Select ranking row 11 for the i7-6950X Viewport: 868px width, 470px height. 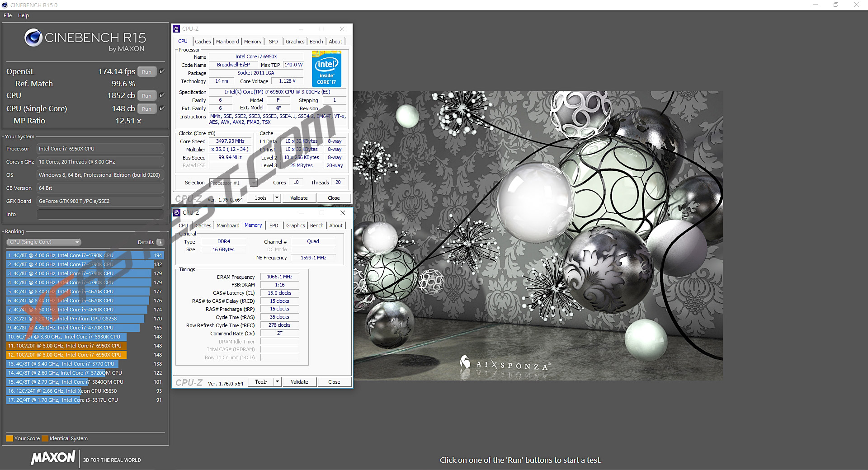pos(85,346)
